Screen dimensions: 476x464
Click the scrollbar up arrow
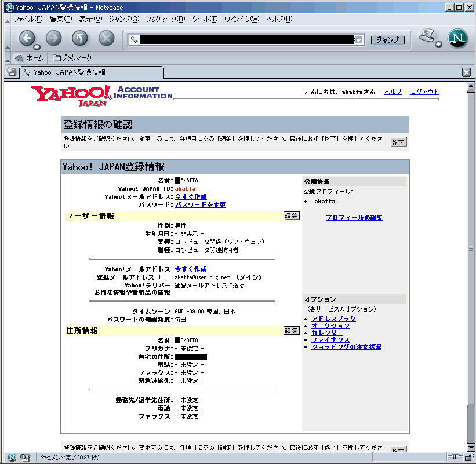(x=471, y=87)
